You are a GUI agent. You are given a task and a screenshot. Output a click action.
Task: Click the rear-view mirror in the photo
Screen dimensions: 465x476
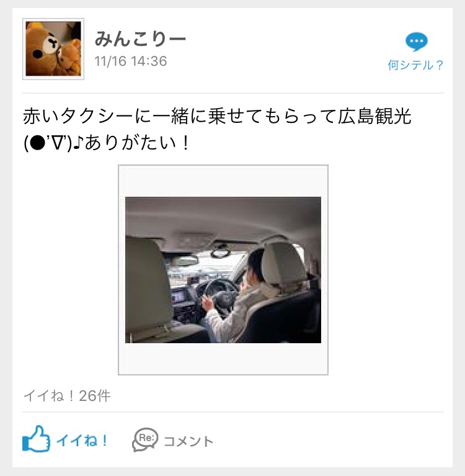[220, 252]
